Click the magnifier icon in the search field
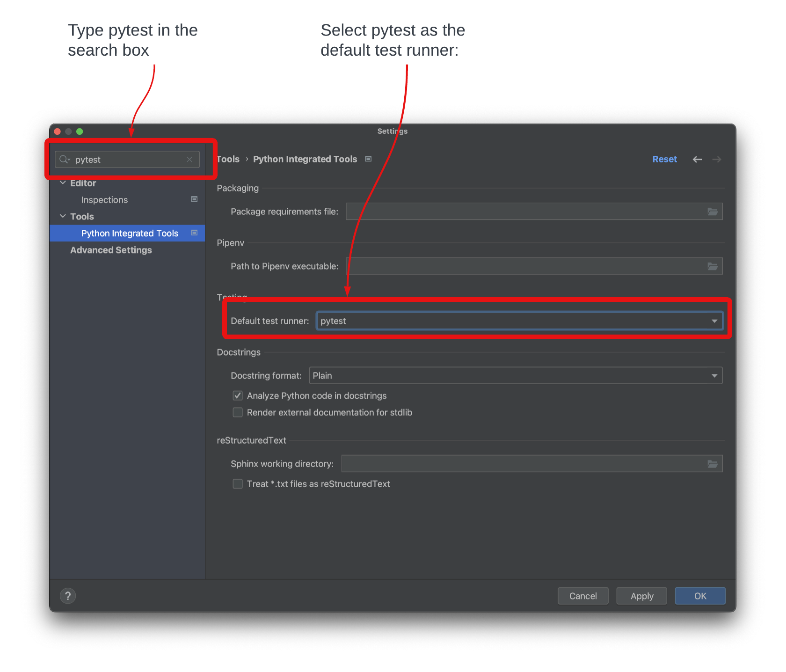This screenshot has width=786, height=672. [x=65, y=159]
